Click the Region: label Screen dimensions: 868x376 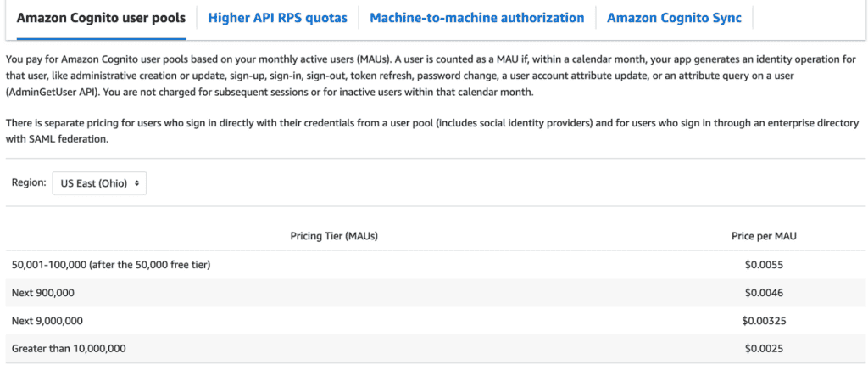[x=29, y=182]
